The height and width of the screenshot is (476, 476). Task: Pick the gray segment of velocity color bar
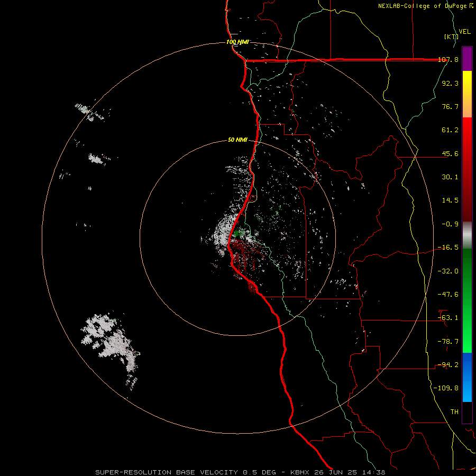467,235
